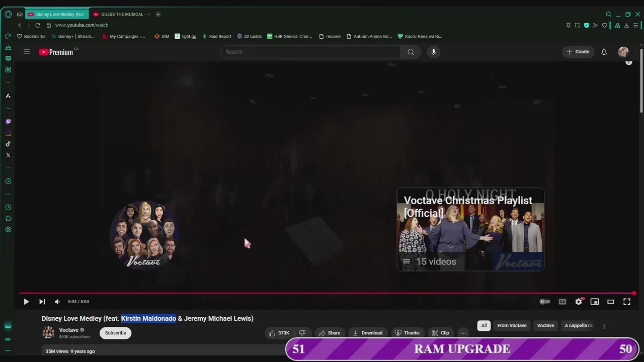644x362 pixels.
Task: Enter video fullscreen mode
Action: 627,302
